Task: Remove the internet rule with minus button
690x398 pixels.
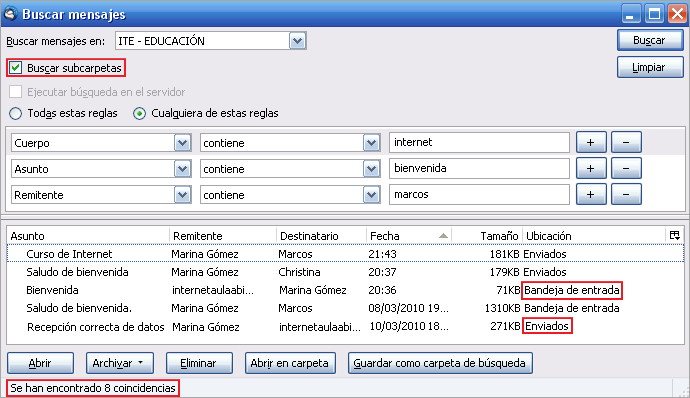Action: click(x=626, y=142)
